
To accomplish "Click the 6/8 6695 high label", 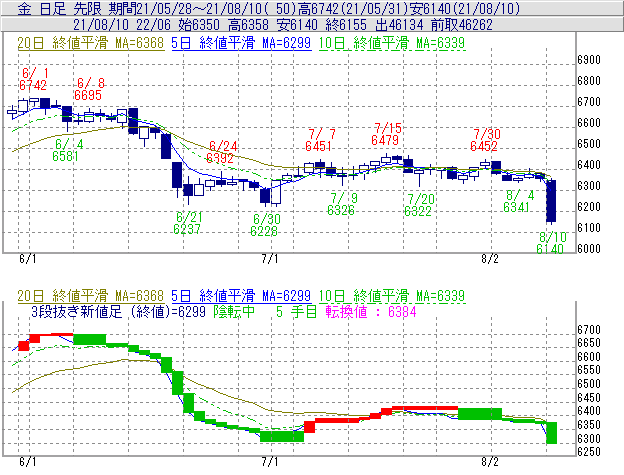I will coord(88,89).
